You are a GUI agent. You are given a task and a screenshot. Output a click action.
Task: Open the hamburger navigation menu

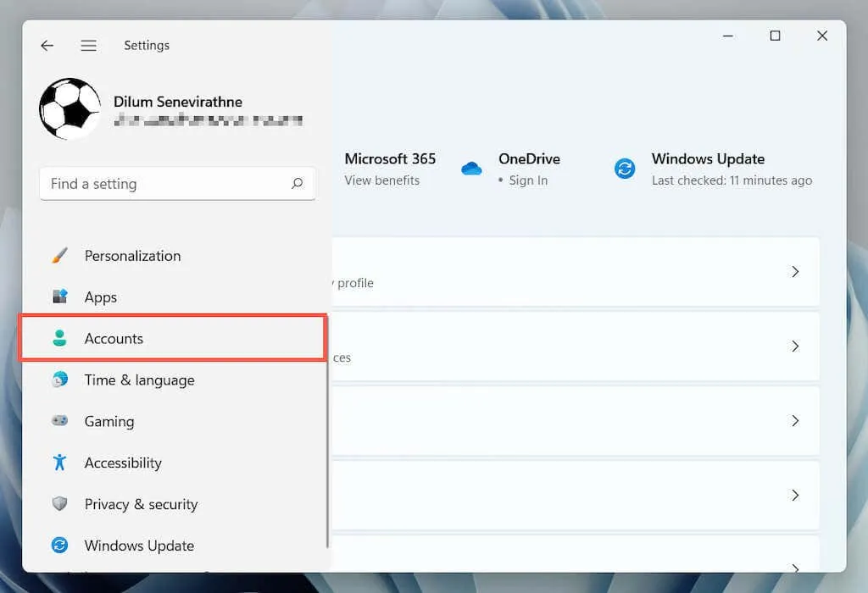88,46
